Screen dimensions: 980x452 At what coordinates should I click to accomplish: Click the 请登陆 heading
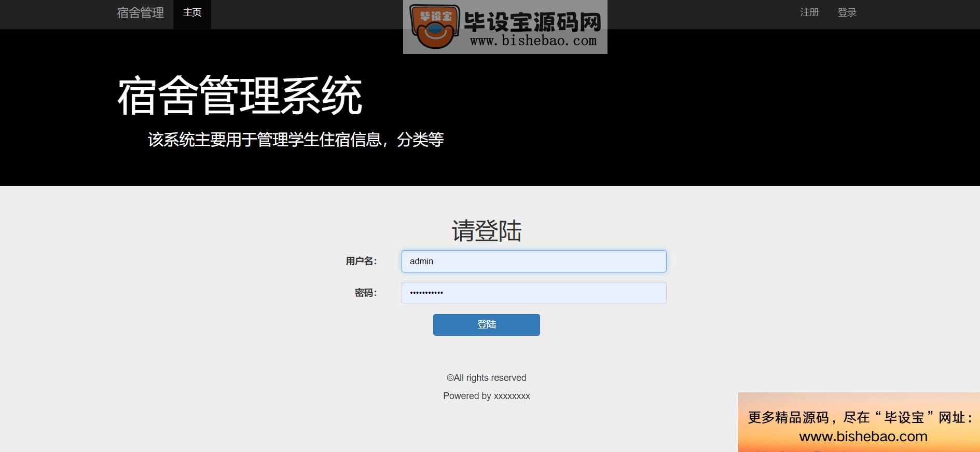coord(487,231)
